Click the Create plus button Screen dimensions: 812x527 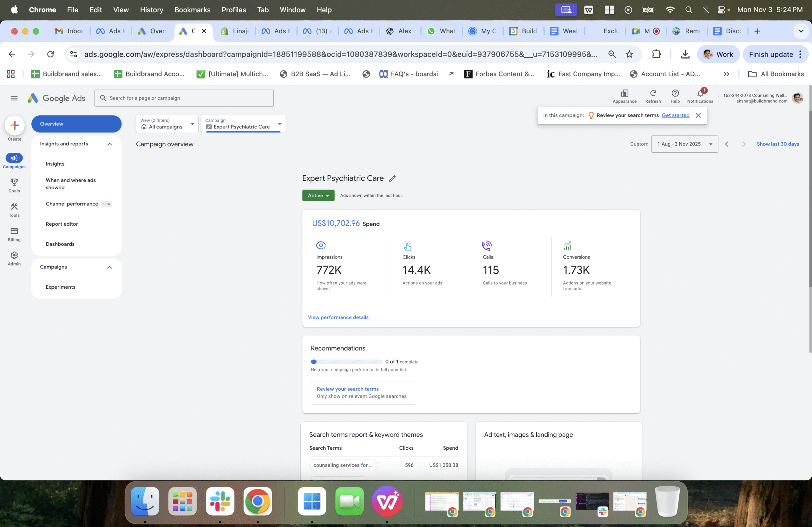point(14,125)
